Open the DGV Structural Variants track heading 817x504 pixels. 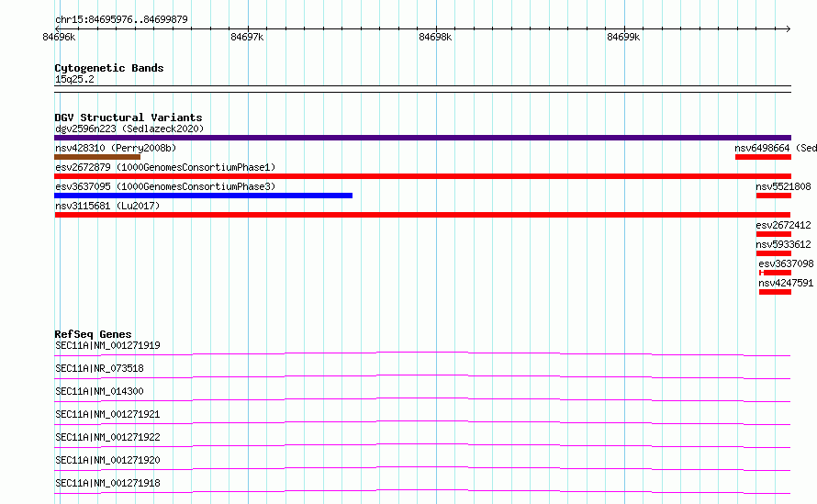[x=129, y=118]
